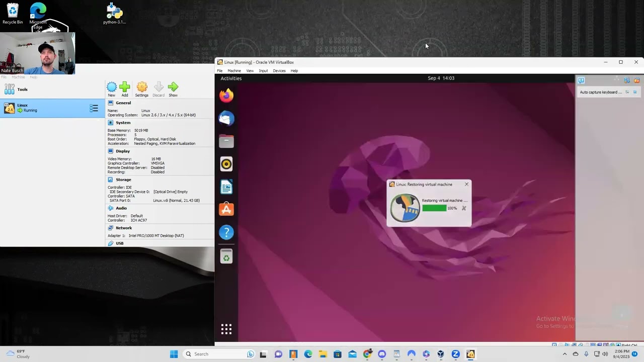Click the USB section header
The image size is (644, 362).
pos(120,243)
